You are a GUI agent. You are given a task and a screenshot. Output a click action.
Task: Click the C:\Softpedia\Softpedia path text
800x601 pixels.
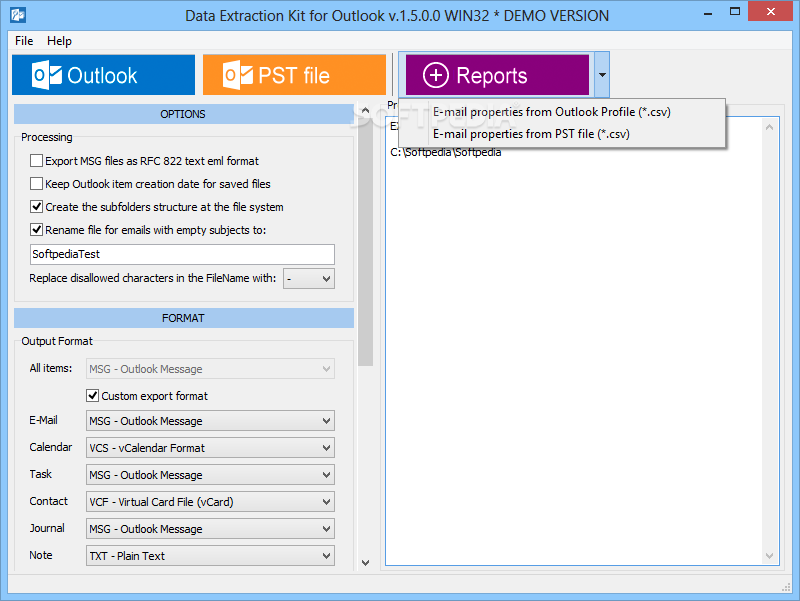pyautogui.click(x=445, y=152)
